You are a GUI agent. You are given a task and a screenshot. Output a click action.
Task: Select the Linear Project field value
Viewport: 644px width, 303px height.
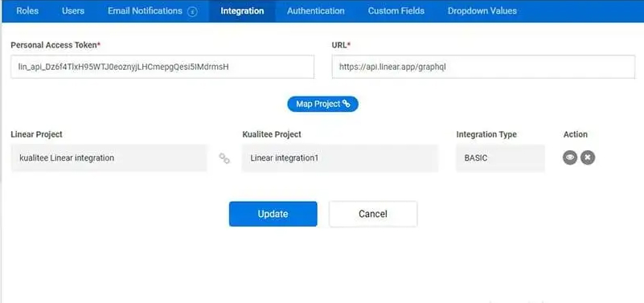(109, 158)
